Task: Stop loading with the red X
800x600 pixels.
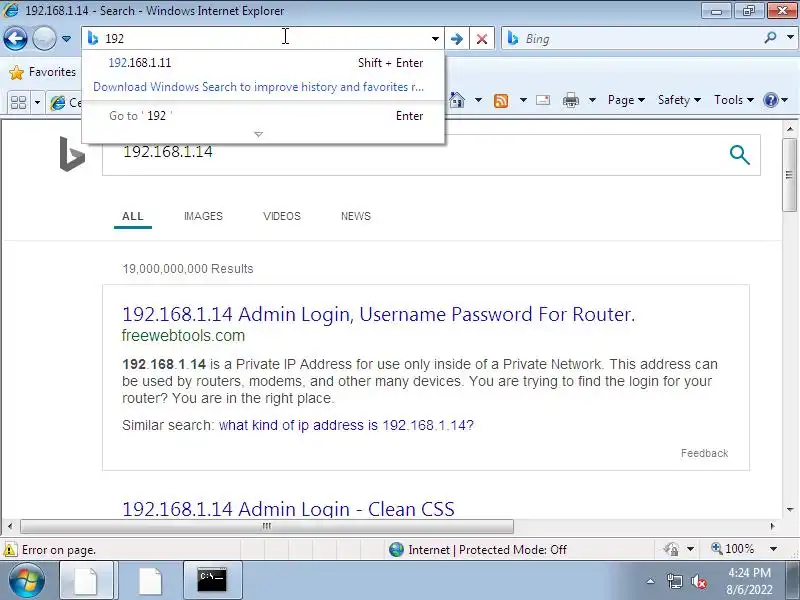Action: point(482,39)
